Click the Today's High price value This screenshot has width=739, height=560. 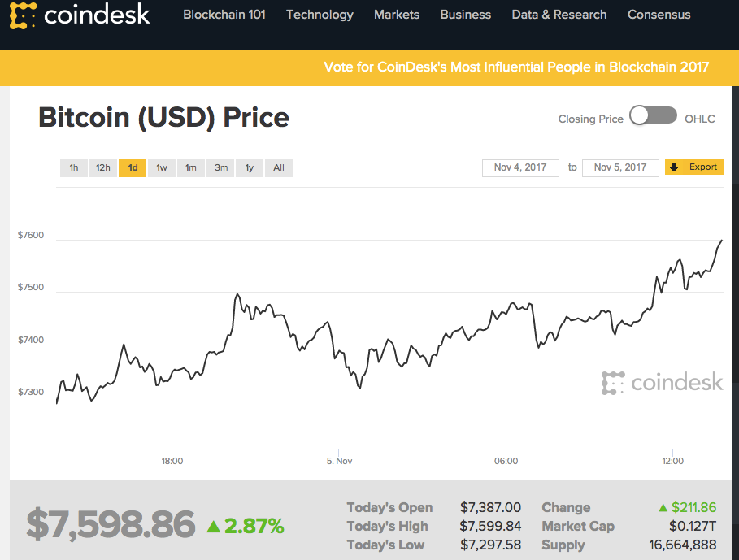point(491,526)
